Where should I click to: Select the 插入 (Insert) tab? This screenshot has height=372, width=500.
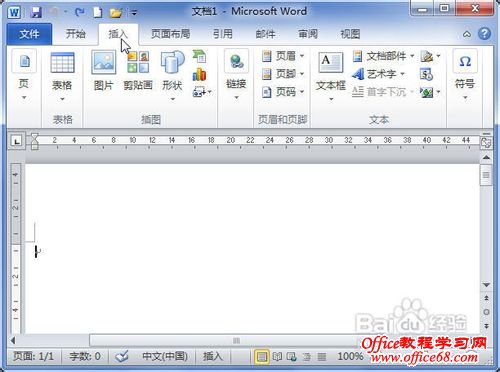click(118, 34)
